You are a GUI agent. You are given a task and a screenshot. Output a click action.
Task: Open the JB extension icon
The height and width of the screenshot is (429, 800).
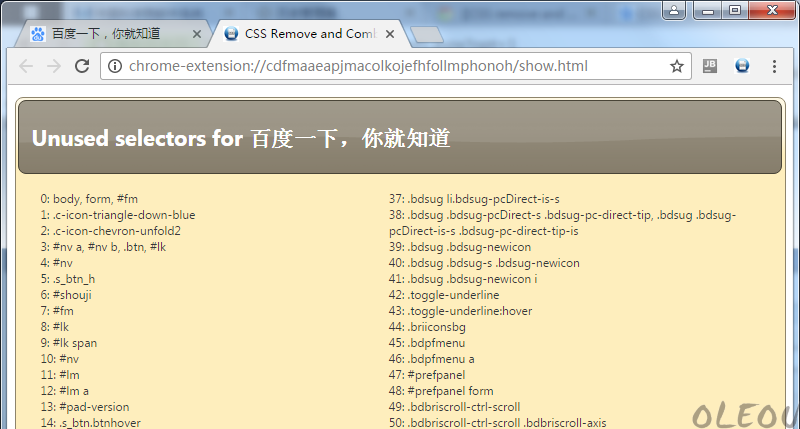click(x=710, y=66)
